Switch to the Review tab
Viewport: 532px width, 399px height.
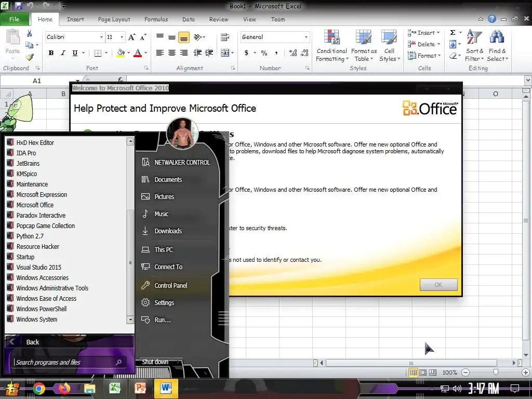coord(219,19)
